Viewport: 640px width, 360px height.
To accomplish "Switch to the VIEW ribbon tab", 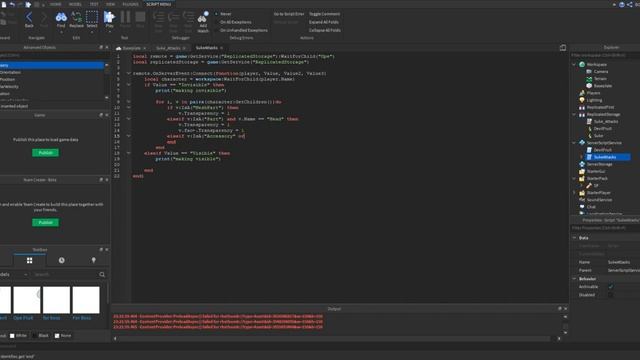I will (x=110, y=4).
